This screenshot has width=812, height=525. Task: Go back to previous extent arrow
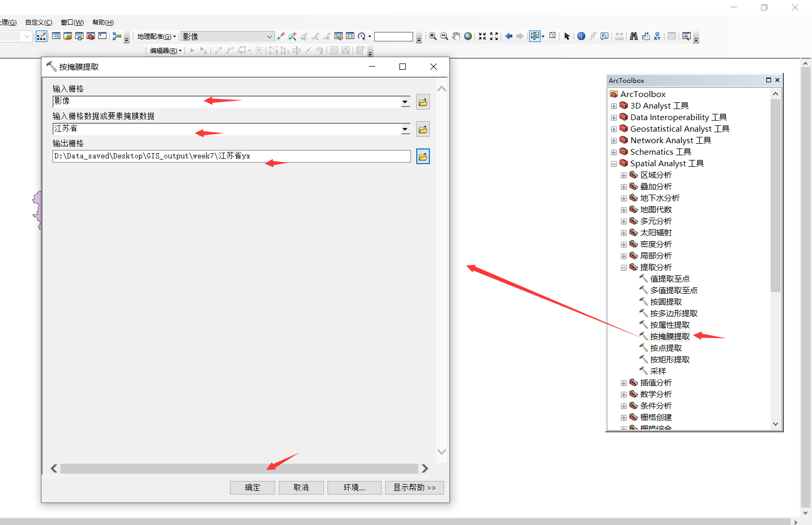508,36
